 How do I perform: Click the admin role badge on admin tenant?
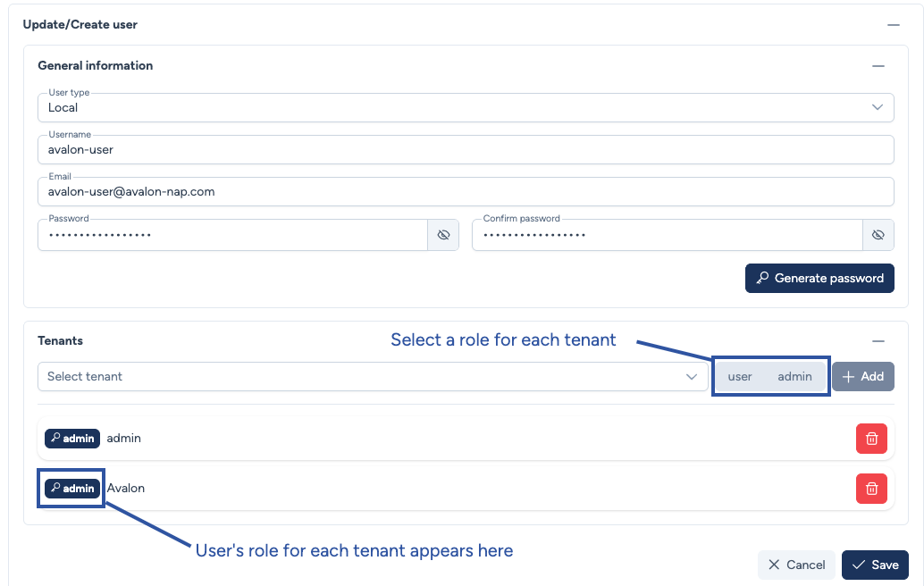(x=72, y=439)
